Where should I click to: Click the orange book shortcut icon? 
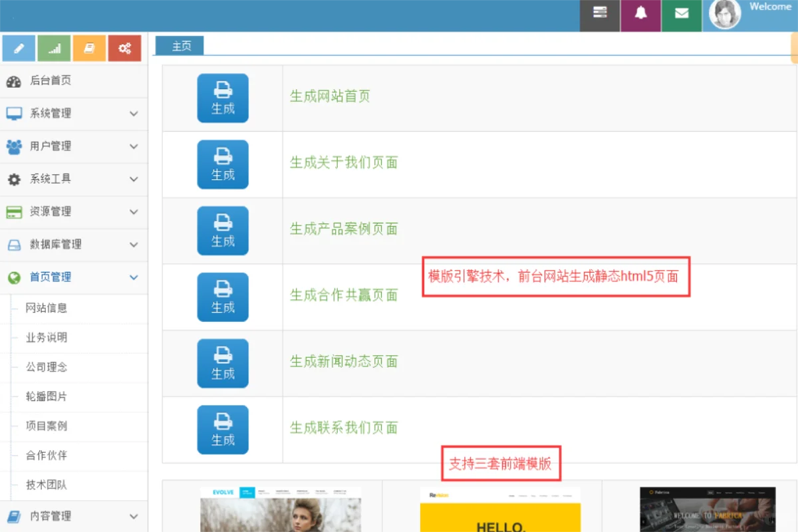pos(89,48)
